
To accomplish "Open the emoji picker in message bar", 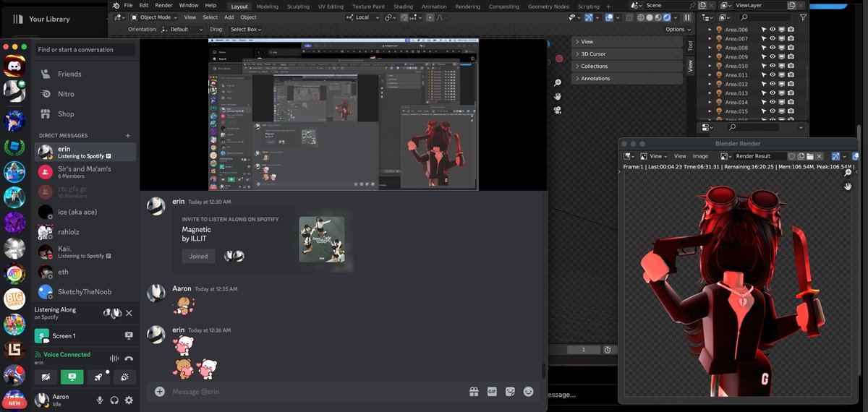I will pyautogui.click(x=528, y=391).
